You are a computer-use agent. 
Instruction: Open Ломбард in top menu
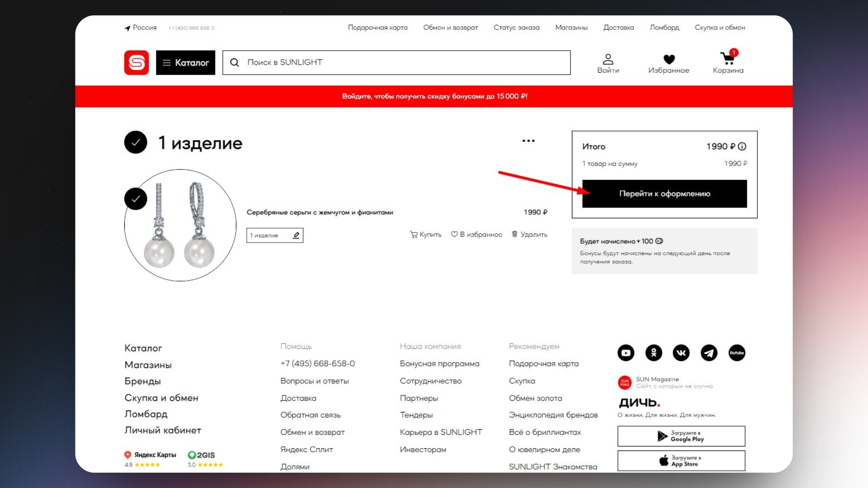[664, 28]
